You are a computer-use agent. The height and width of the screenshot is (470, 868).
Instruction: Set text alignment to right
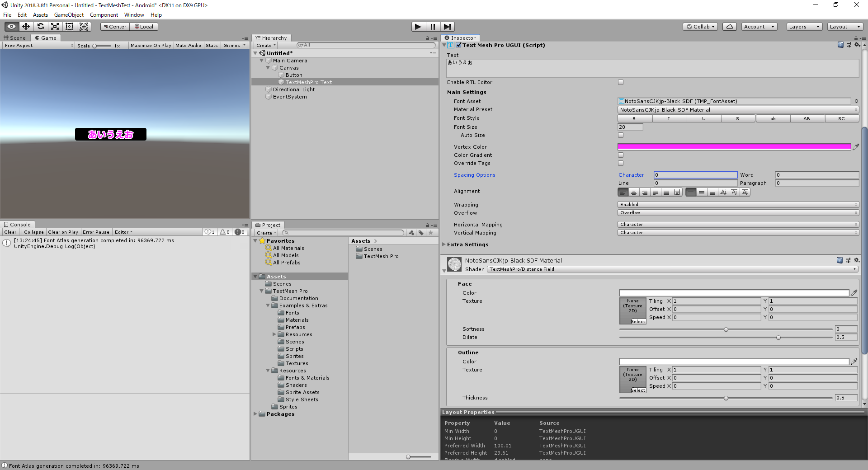tap(645, 192)
